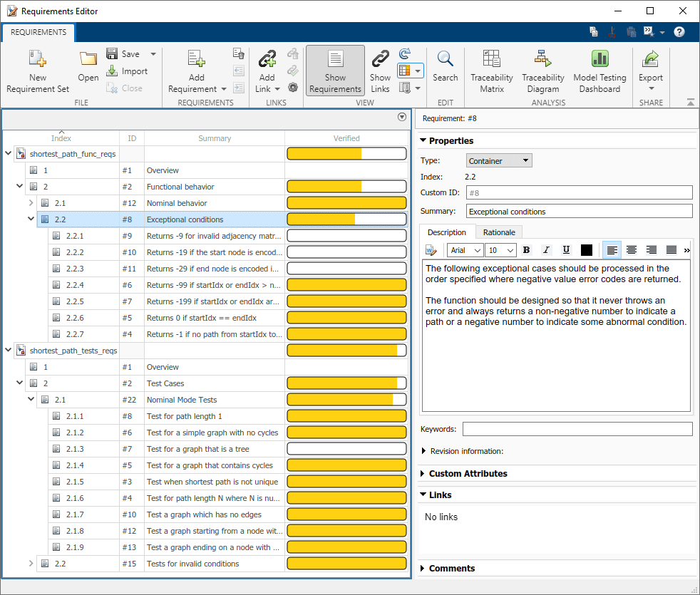Image resolution: width=700 pixels, height=595 pixels.
Task: Open the Type dropdown set to Container
Action: [499, 161]
